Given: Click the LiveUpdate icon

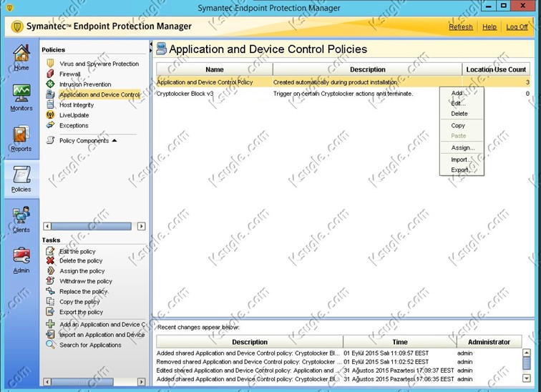Looking at the screenshot, I should tap(50, 114).
